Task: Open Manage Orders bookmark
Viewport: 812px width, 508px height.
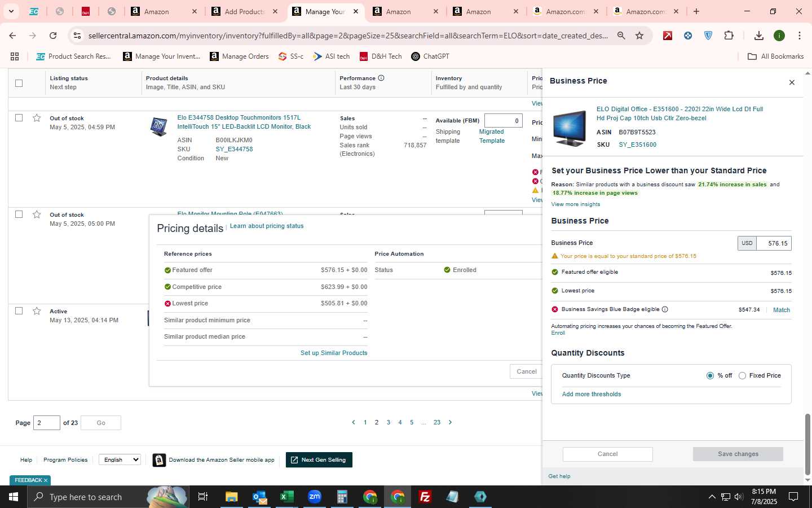Action: click(x=239, y=56)
